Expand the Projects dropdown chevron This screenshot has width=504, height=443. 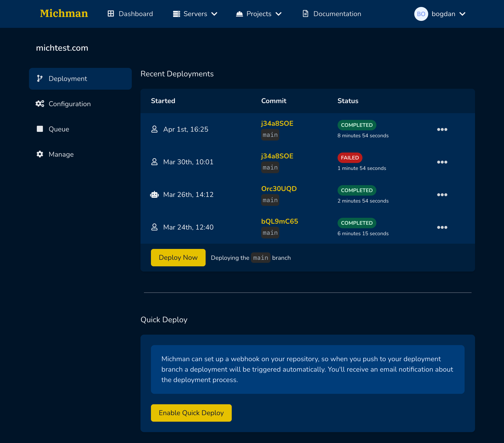coord(278,14)
